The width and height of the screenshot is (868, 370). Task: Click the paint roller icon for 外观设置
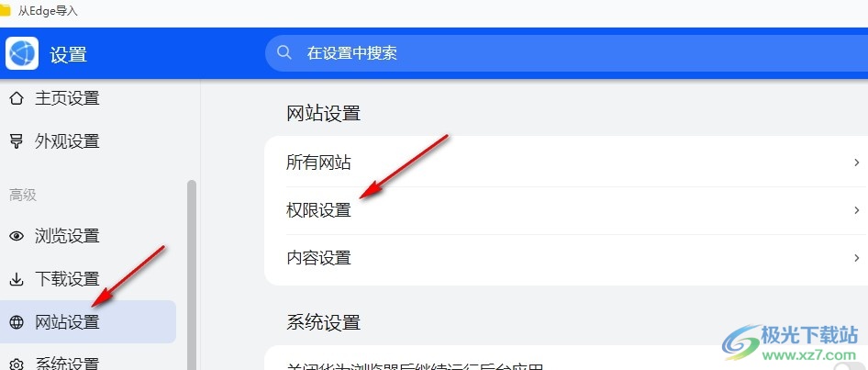coord(17,141)
